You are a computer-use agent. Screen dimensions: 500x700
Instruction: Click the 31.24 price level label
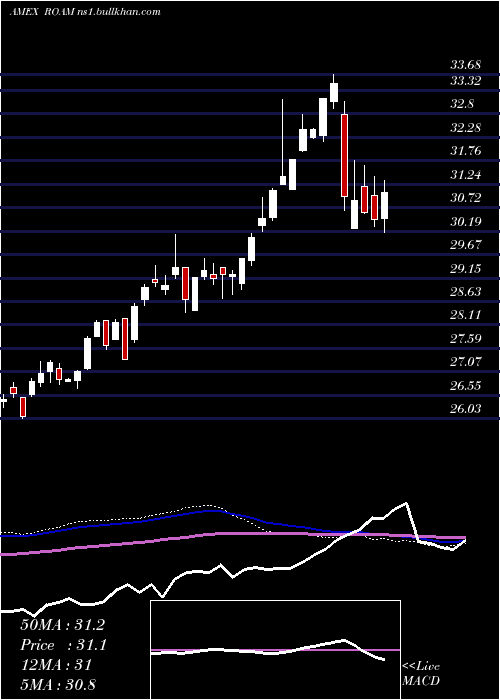click(466, 175)
